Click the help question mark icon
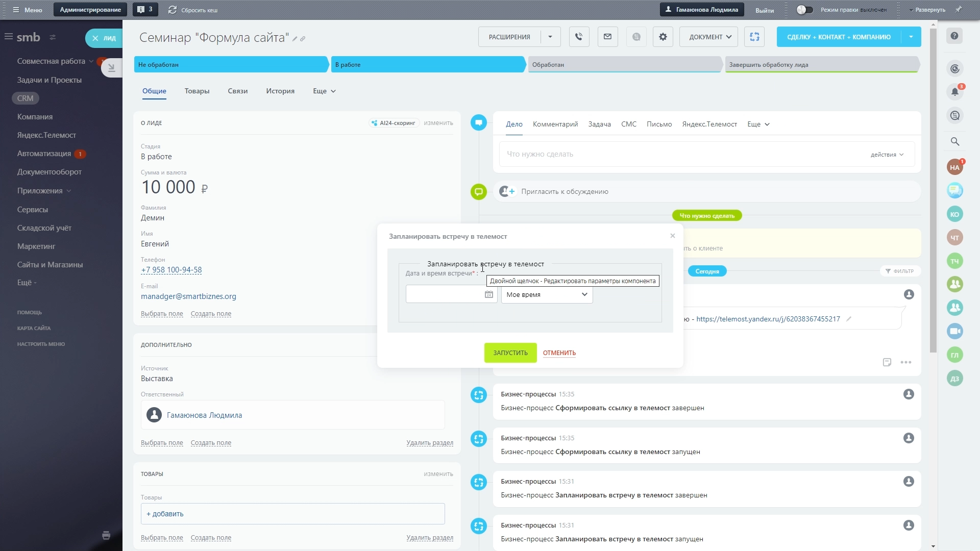Viewport: 980px width, 551px height. click(954, 36)
